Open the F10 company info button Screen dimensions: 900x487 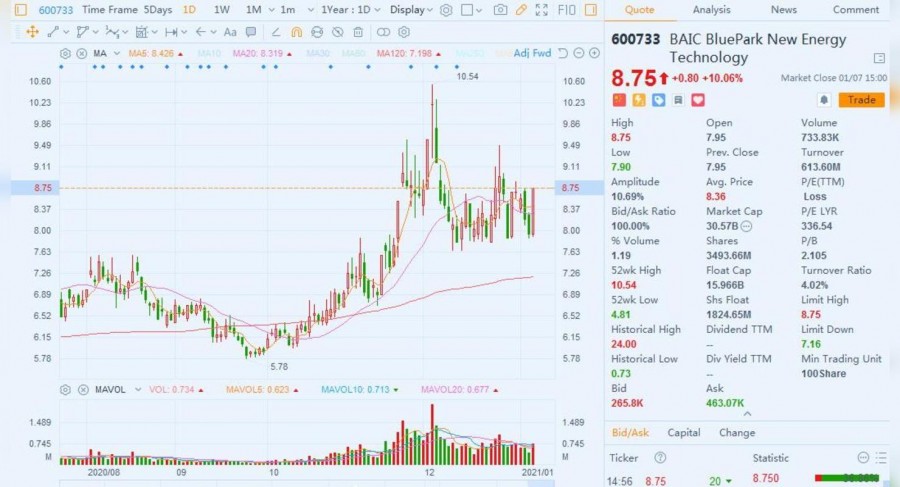[567, 10]
